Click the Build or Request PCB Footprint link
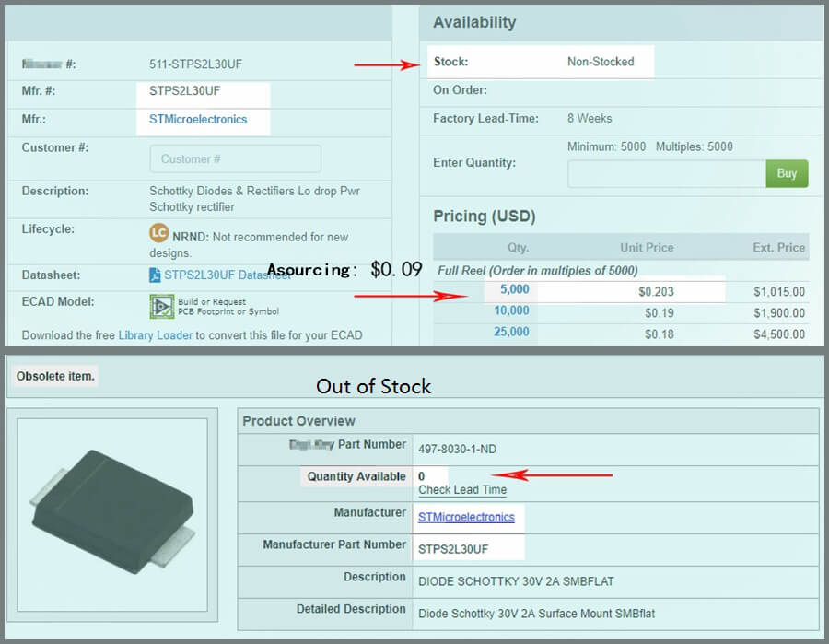The image size is (829, 644). point(228,307)
